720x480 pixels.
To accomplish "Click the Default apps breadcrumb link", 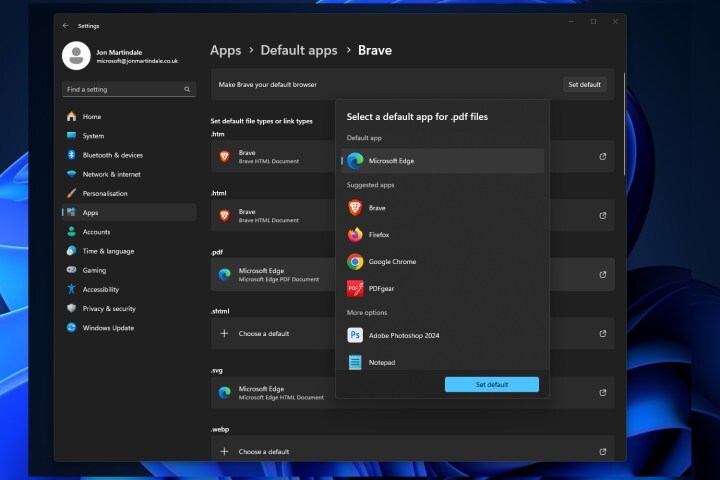I will [299, 50].
